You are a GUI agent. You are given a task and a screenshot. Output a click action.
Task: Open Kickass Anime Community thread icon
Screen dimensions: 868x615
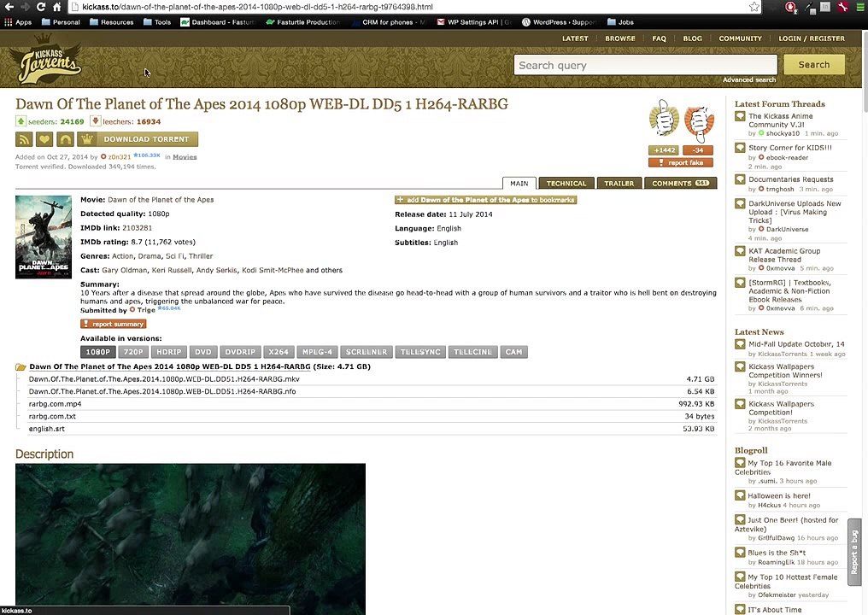[740, 116]
